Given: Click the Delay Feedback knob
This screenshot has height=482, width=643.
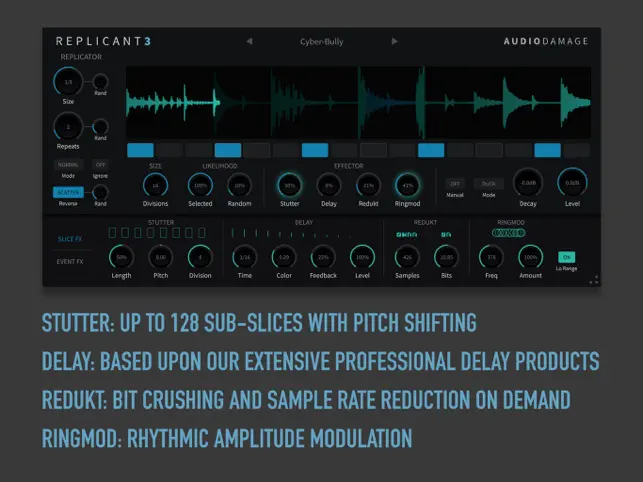Looking at the screenshot, I should [324, 257].
